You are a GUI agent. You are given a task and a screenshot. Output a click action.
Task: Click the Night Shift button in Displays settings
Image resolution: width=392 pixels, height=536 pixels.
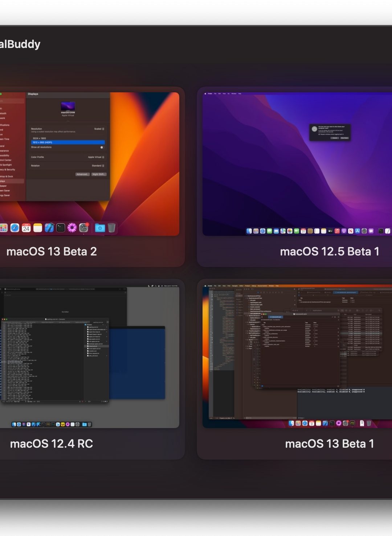[x=99, y=174]
